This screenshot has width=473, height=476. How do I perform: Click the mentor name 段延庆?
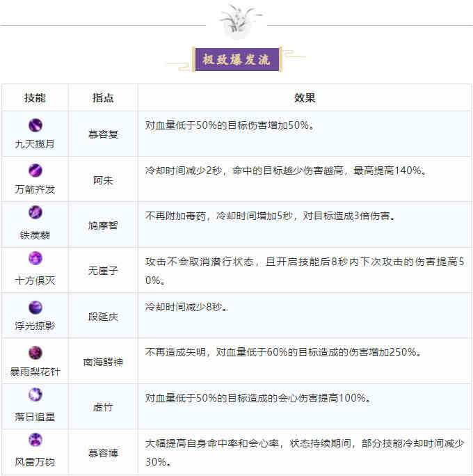(x=103, y=317)
